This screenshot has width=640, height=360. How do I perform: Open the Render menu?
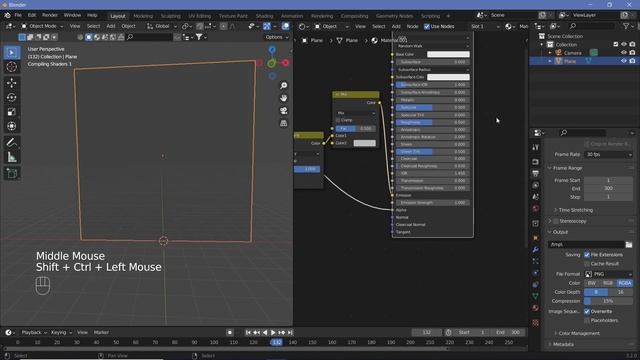(x=50, y=15)
